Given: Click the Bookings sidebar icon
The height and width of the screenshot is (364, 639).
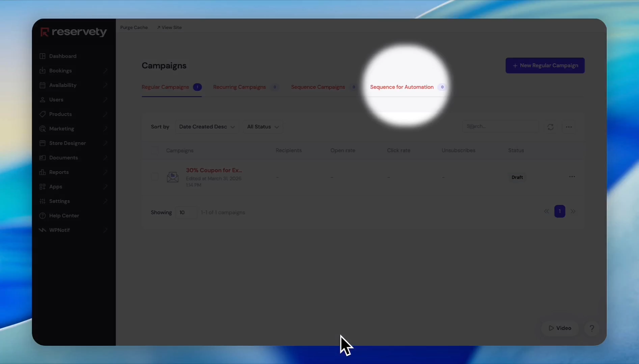Looking at the screenshot, I should (x=43, y=70).
